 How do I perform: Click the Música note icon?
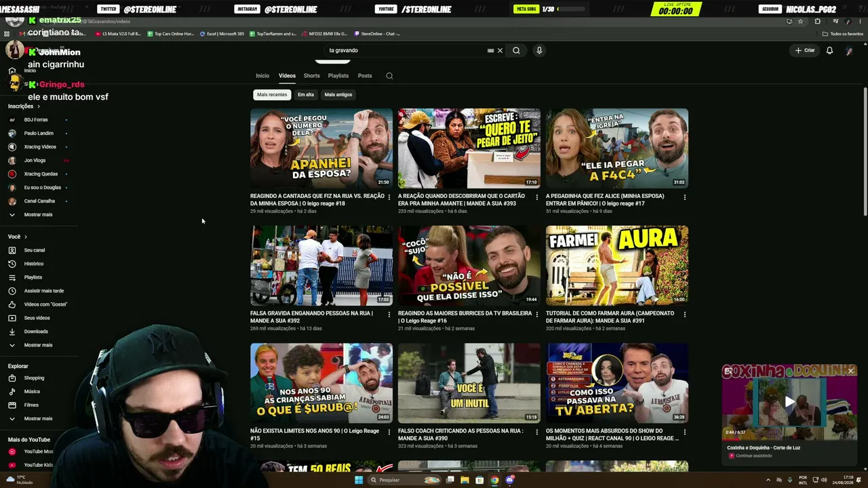(12, 392)
